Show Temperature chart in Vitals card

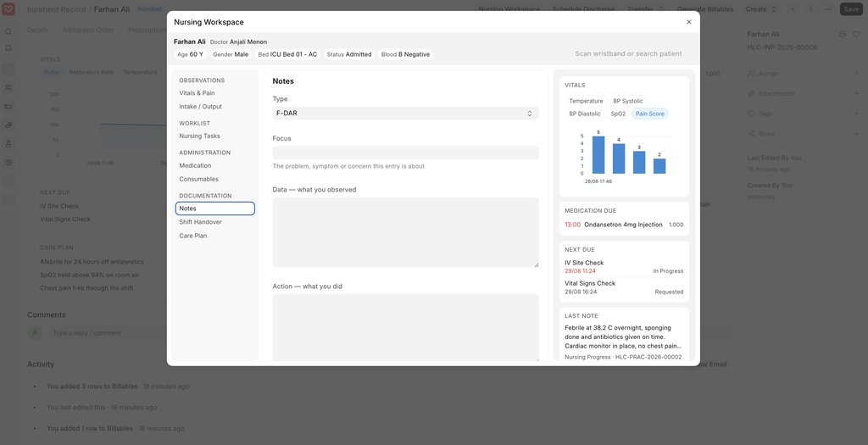pos(586,101)
